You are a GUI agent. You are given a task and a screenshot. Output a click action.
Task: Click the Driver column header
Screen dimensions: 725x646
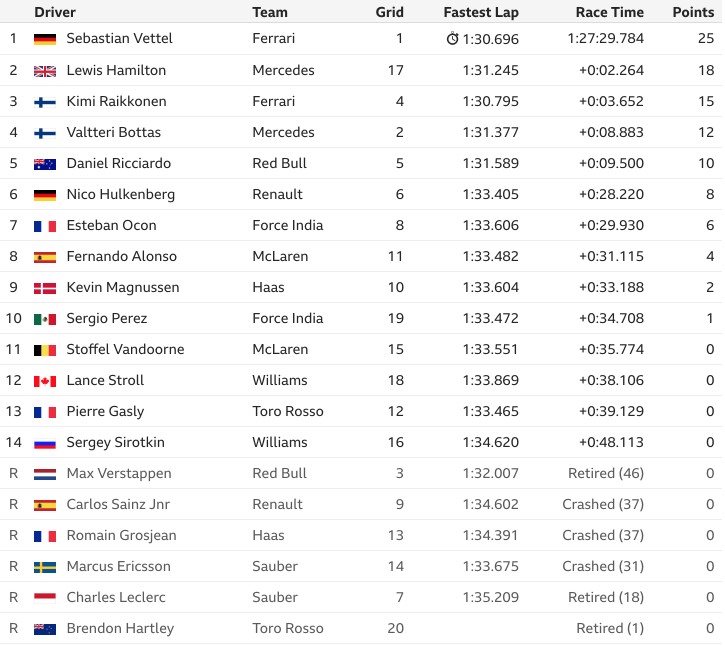(55, 12)
